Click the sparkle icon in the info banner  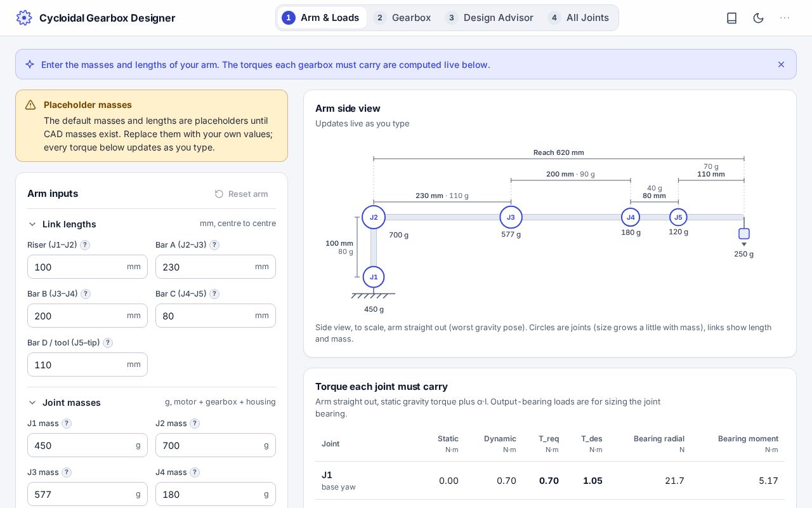tap(30, 64)
